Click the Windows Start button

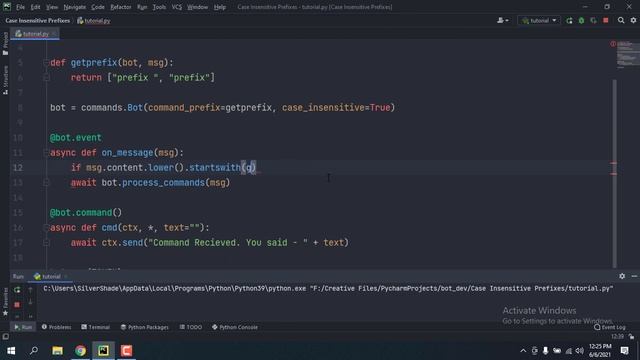pyautogui.click(x=11, y=351)
